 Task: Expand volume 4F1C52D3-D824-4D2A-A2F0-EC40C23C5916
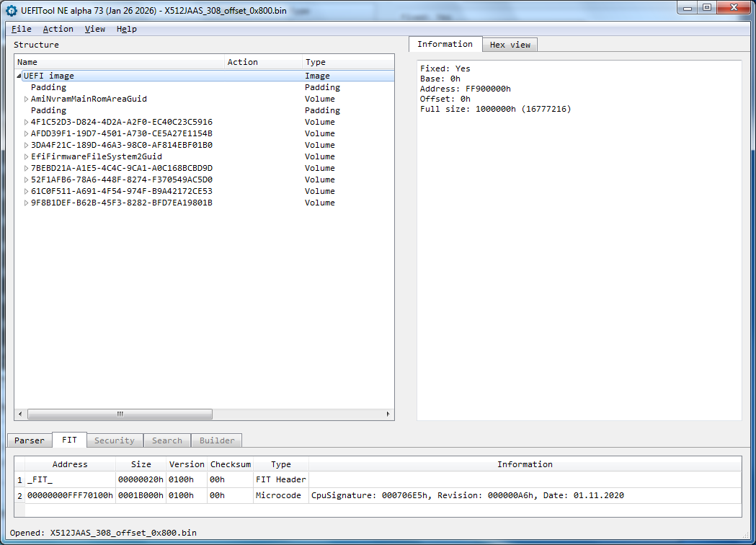(27, 123)
